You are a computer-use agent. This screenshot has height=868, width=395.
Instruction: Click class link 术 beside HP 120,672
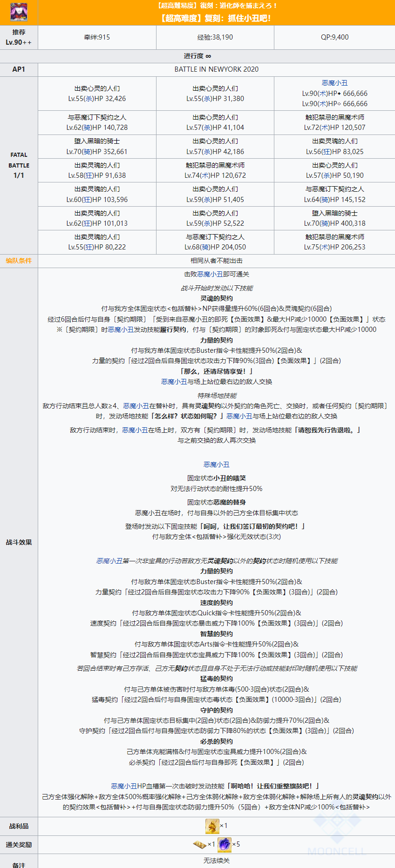[x=205, y=175]
